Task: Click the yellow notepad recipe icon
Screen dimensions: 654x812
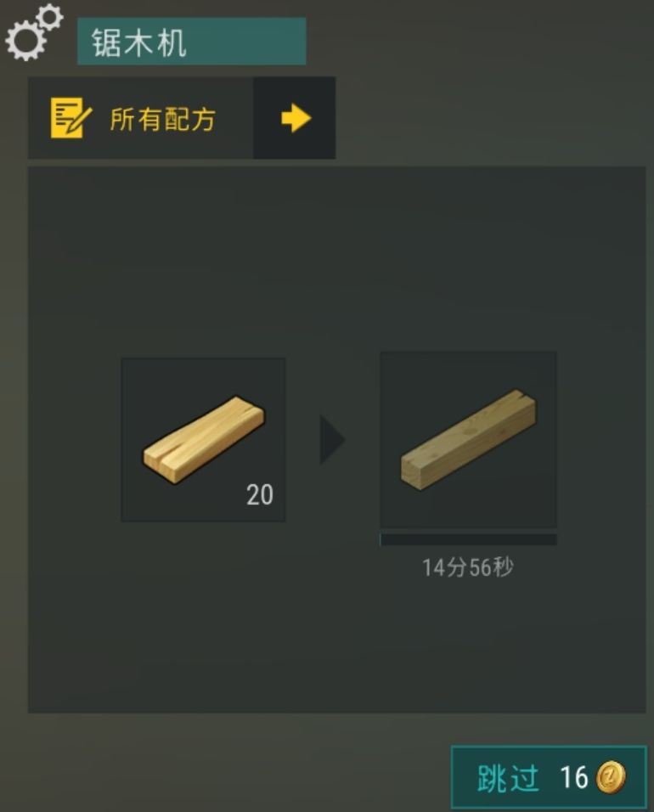Action: [71, 118]
